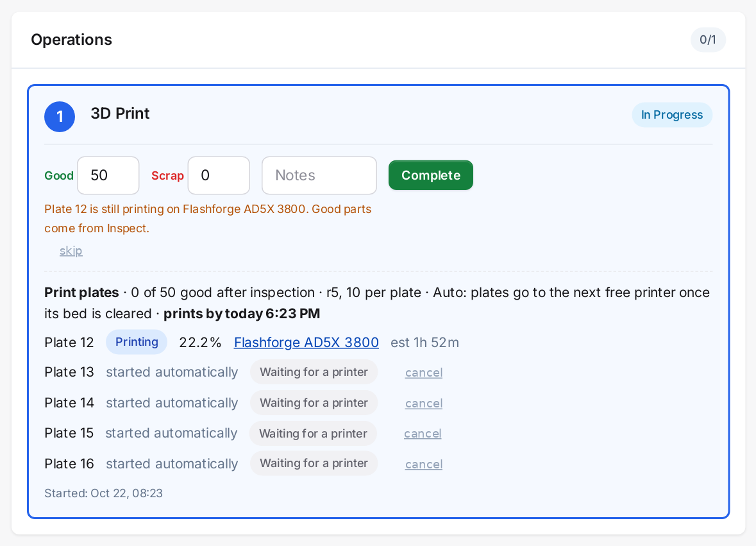This screenshot has width=756, height=546.
Task: Click 'prints by today 6:23 PM' text
Action: (x=242, y=314)
